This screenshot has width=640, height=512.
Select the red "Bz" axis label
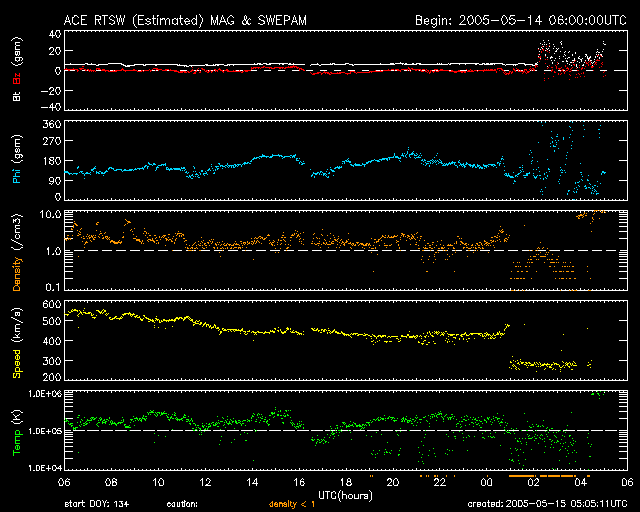click(x=17, y=78)
